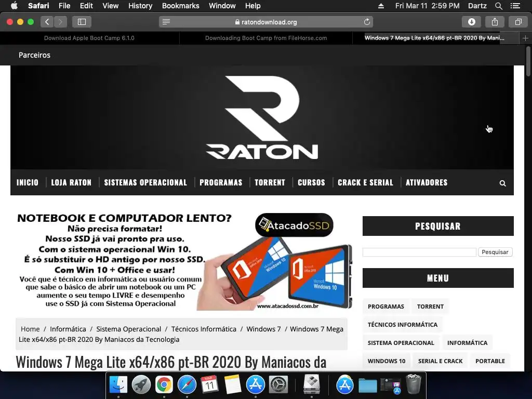This screenshot has width=532, height=399.
Task: Select SISTEMA OPERACIONAL sidebar tag
Action: click(x=401, y=343)
